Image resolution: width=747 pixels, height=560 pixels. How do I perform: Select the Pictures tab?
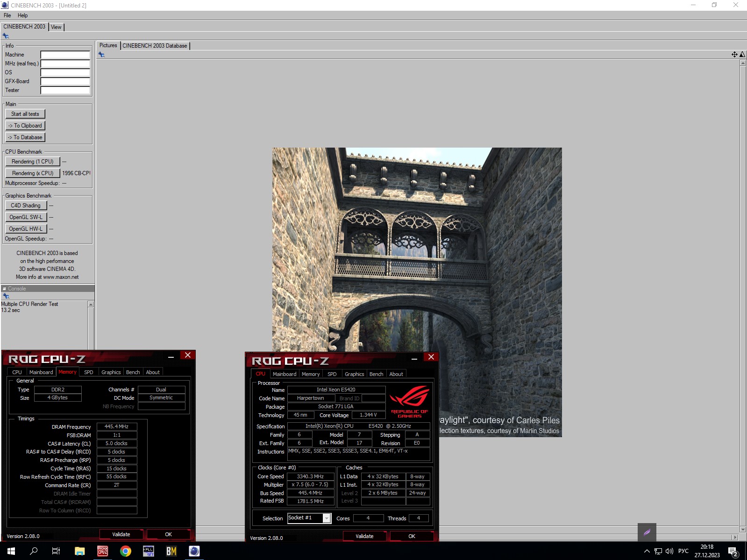pos(108,45)
